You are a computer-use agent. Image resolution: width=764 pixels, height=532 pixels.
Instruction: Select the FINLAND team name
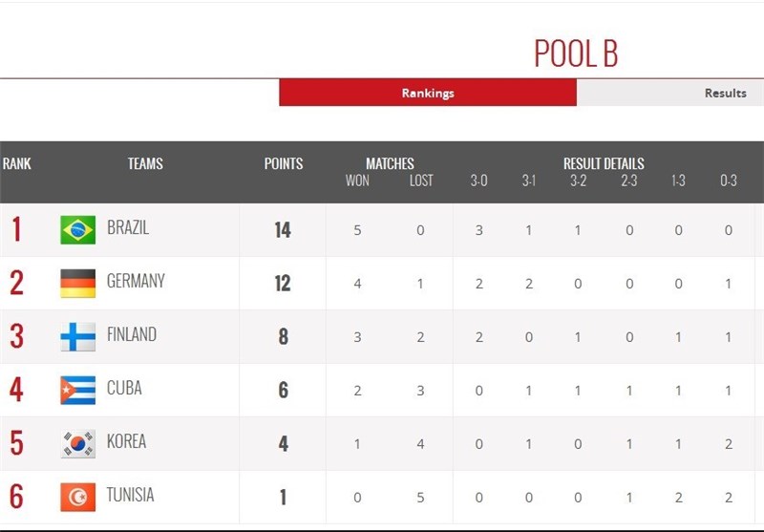click(x=132, y=334)
